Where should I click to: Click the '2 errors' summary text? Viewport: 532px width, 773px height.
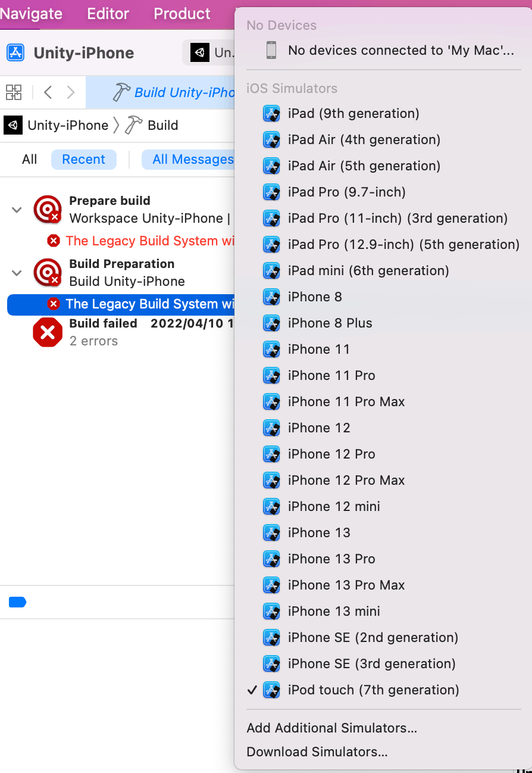[x=93, y=341]
